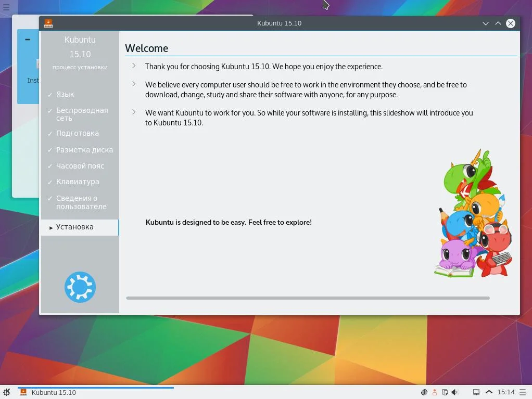This screenshot has width=532, height=399.
Task: Select the Установка step in sidebar
Action: pos(80,227)
